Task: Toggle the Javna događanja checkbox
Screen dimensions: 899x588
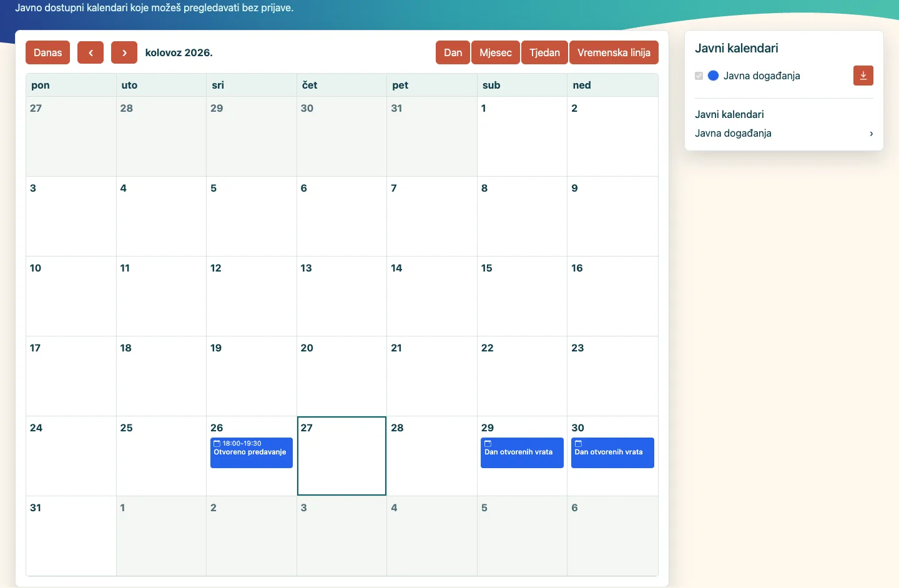Action: [x=699, y=76]
